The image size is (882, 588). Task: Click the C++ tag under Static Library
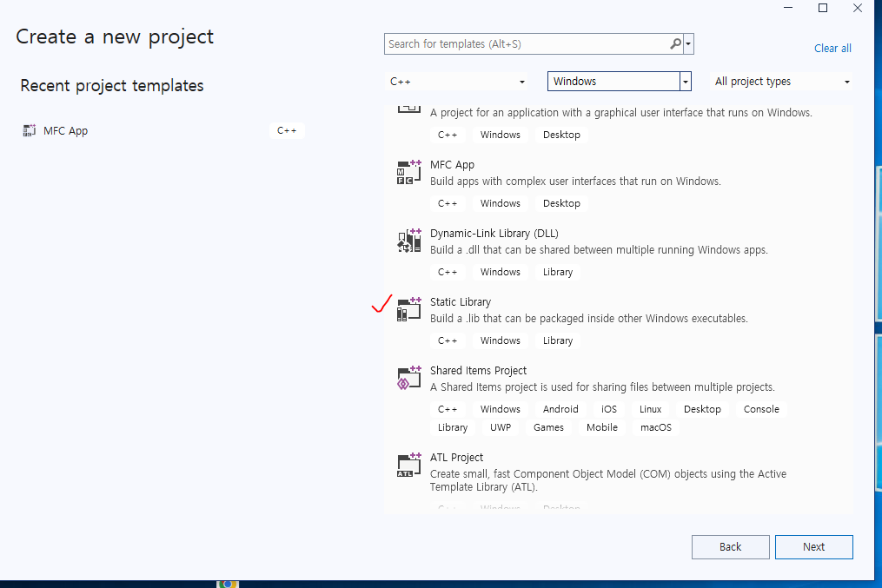tap(448, 340)
